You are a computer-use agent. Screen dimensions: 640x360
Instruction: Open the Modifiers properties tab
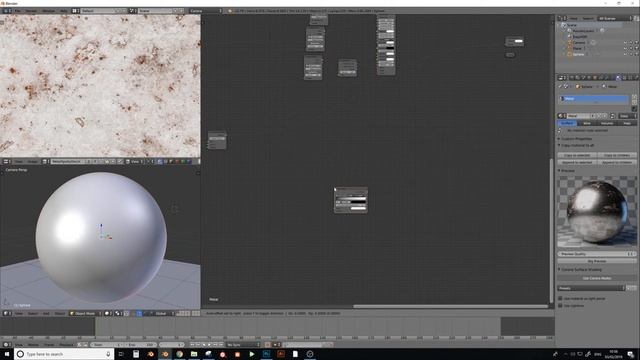click(606, 78)
